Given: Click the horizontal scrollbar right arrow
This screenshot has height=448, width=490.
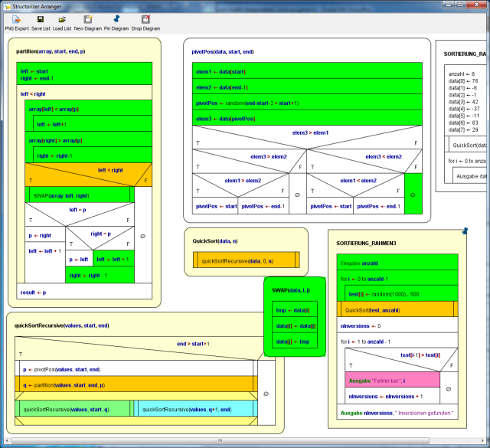Looking at the screenshot, I should [x=483, y=440].
